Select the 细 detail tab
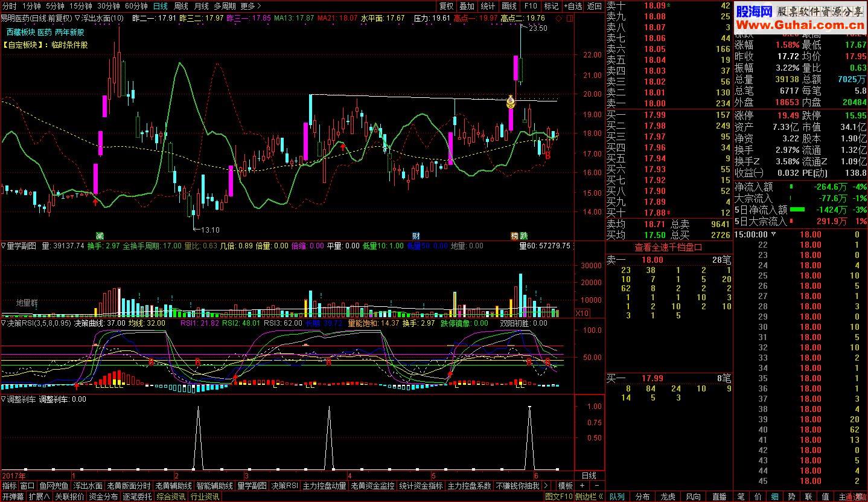 coord(774,497)
